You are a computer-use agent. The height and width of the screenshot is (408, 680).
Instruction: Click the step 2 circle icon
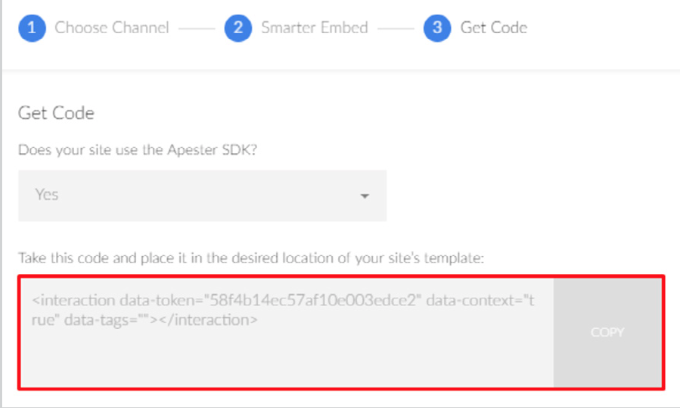(x=238, y=28)
